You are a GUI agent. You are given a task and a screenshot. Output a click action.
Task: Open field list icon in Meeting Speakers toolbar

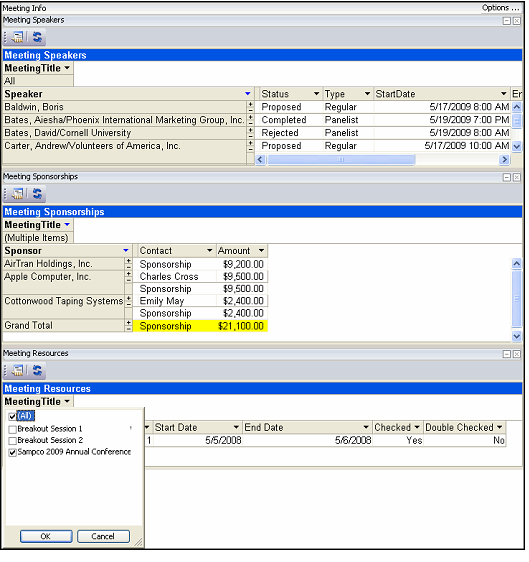point(17,37)
